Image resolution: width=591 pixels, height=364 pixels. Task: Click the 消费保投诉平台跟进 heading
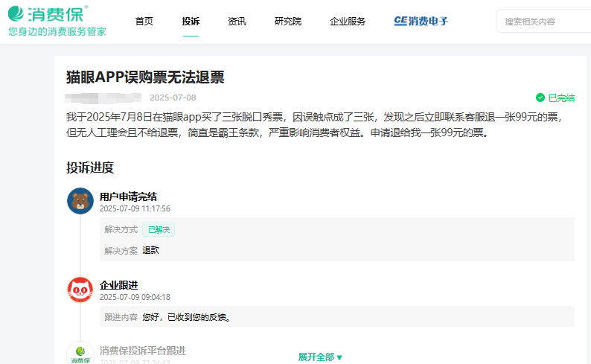pyautogui.click(x=142, y=351)
